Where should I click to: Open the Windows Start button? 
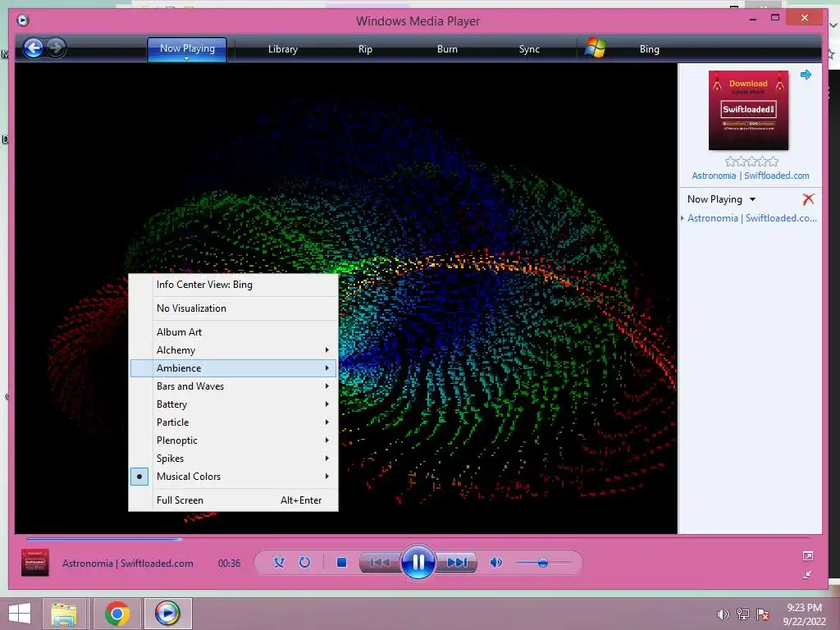click(20, 614)
